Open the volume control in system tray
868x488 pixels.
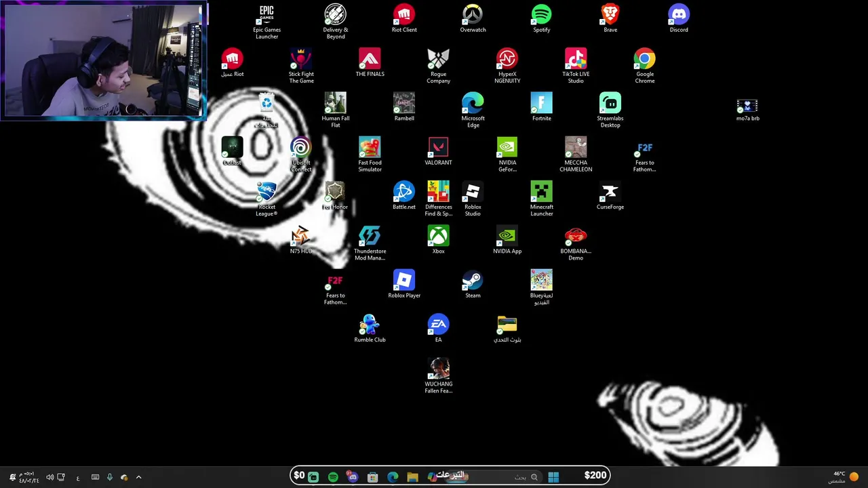click(50, 477)
